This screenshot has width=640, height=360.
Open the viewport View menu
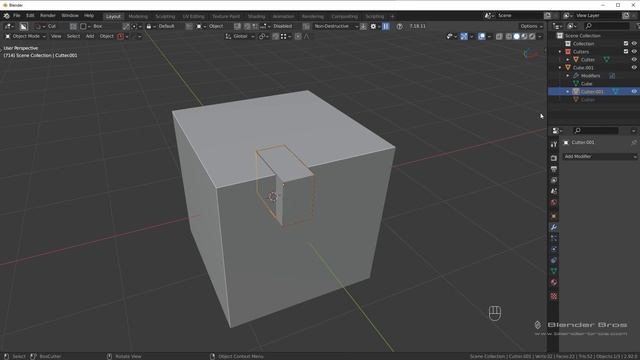pyautogui.click(x=56, y=36)
